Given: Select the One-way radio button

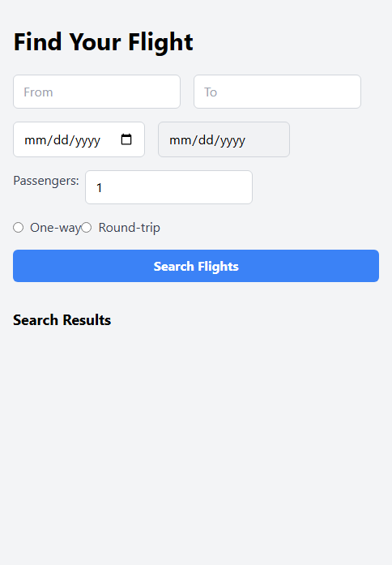Looking at the screenshot, I should [x=19, y=227].
